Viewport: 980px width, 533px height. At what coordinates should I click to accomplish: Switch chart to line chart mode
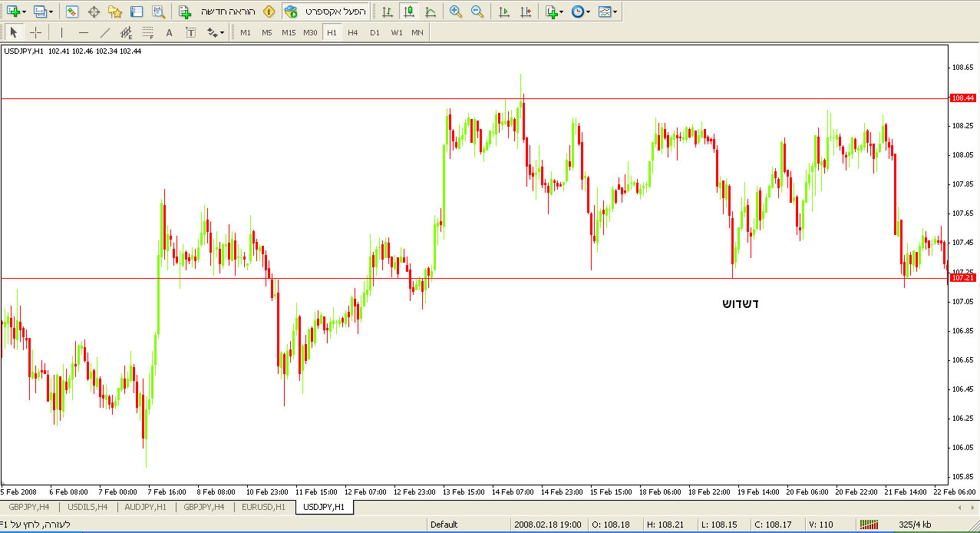click(x=431, y=12)
